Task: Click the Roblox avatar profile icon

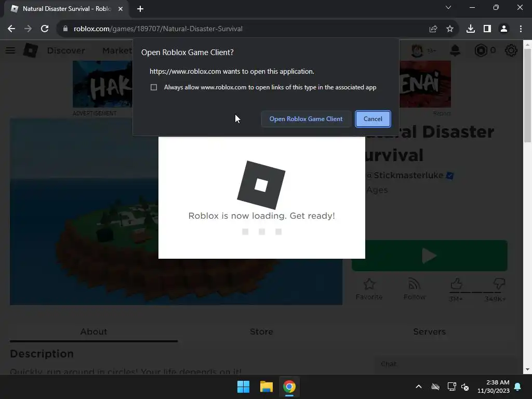Action: click(417, 50)
